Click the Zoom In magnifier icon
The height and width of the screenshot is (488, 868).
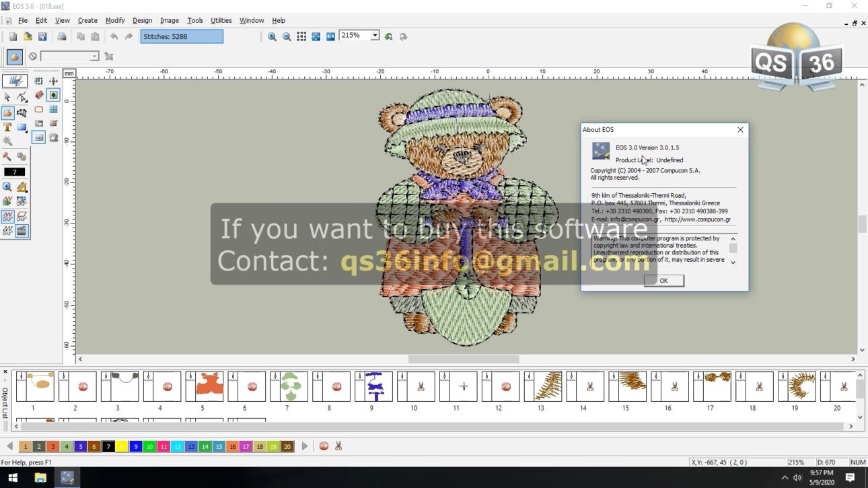(x=272, y=37)
